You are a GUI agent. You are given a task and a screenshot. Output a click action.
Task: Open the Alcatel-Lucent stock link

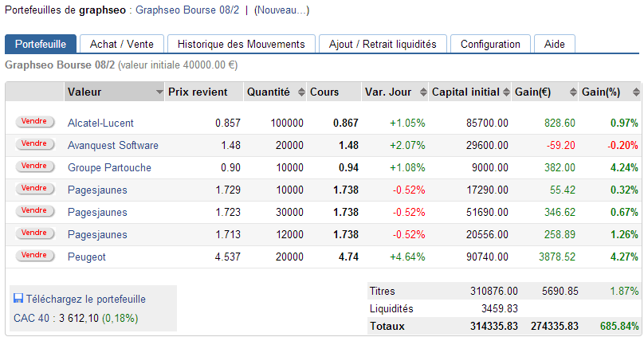100,123
